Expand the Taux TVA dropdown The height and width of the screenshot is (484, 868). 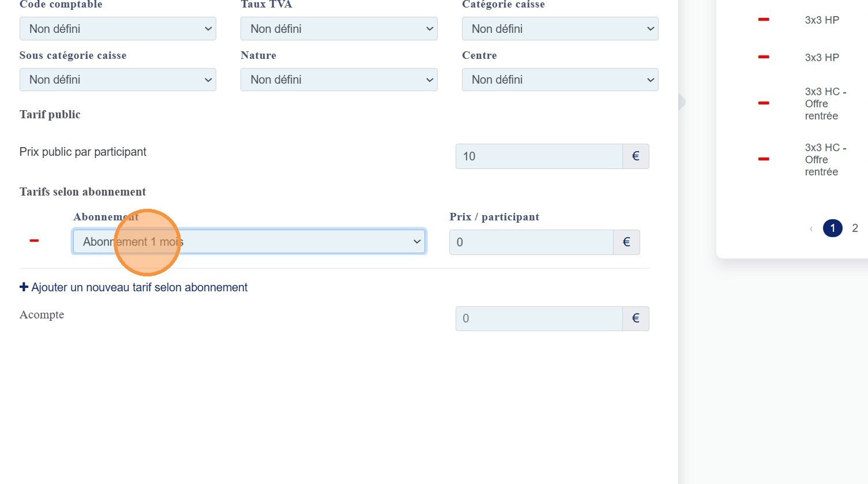pyautogui.click(x=339, y=29)
